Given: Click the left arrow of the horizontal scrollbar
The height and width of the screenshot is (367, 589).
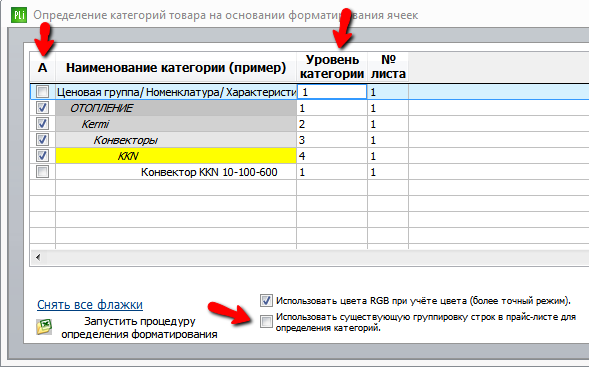Looking at the screenshot, I should [38, 258].
